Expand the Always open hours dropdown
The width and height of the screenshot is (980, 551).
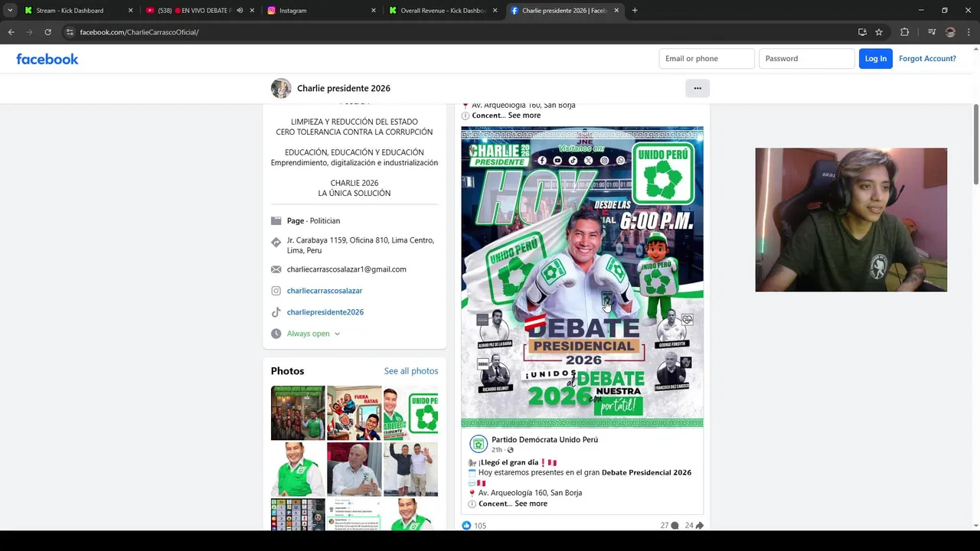click(337, 334)
